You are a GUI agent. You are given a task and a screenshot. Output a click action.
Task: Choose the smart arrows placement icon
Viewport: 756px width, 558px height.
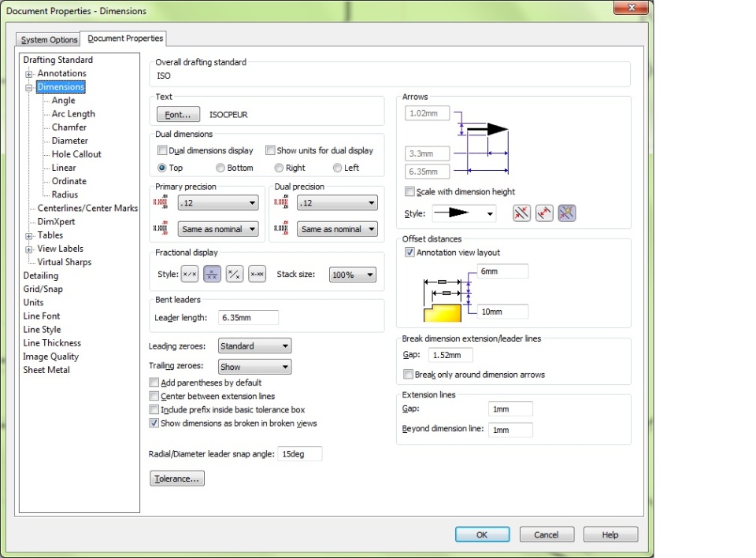coord(567,213)
